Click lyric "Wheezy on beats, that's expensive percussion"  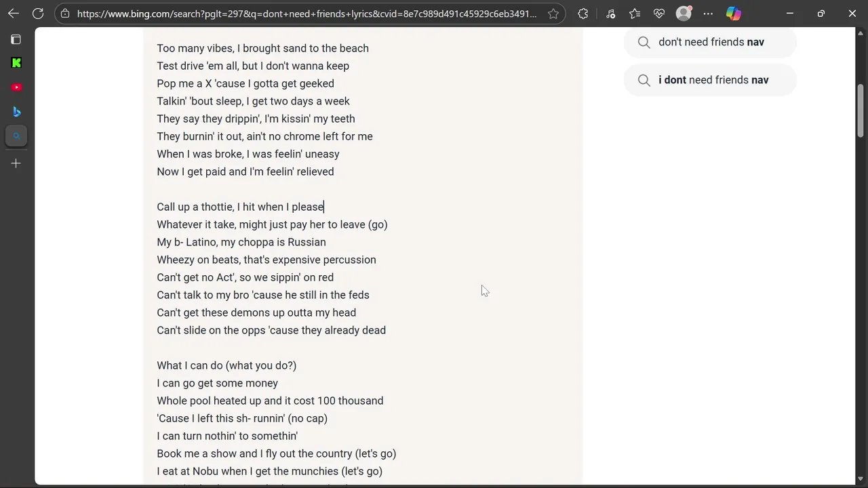[267, 260]
